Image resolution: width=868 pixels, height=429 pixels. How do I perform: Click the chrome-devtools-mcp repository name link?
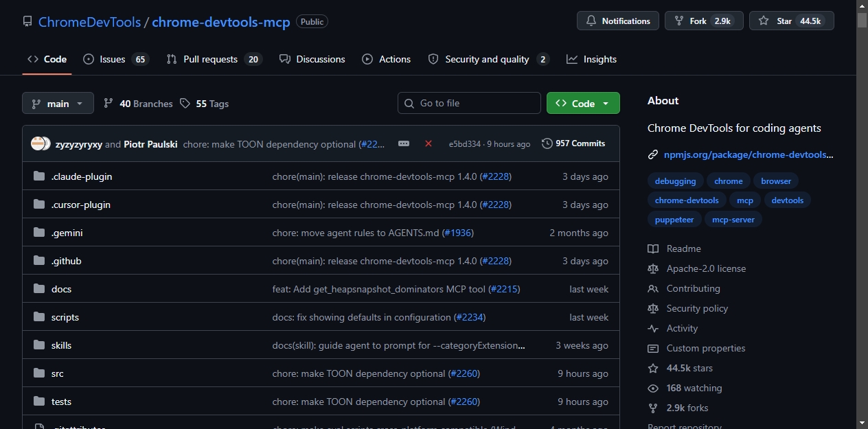(221, 22)
